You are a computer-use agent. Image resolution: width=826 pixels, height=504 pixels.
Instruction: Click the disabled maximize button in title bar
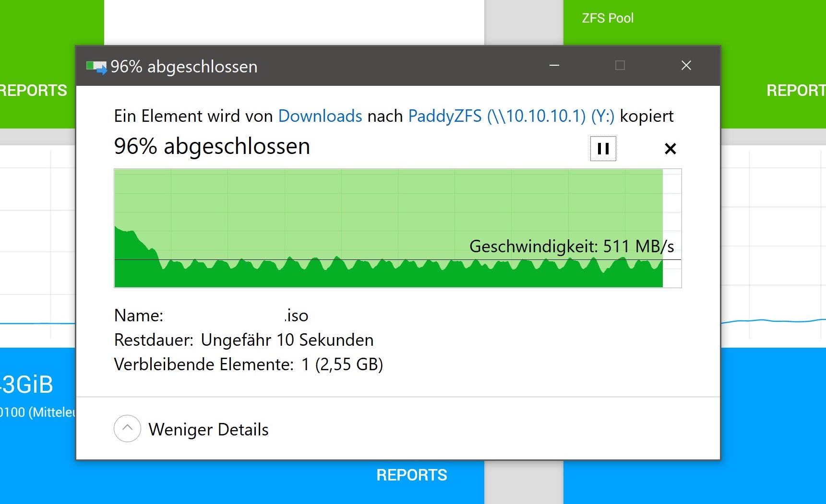pos(620,65)
